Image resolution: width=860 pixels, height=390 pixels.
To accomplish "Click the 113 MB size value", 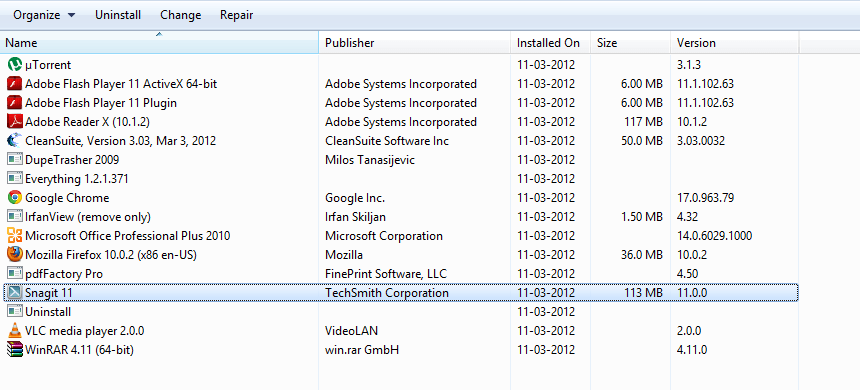I will pyautogui.click(x=643, y=293).
